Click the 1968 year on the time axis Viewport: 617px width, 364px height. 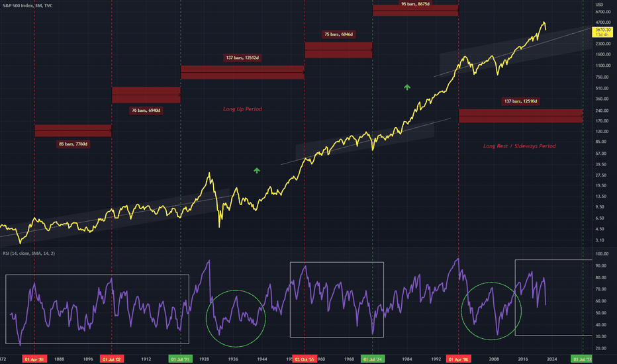[x=349, y=359]
